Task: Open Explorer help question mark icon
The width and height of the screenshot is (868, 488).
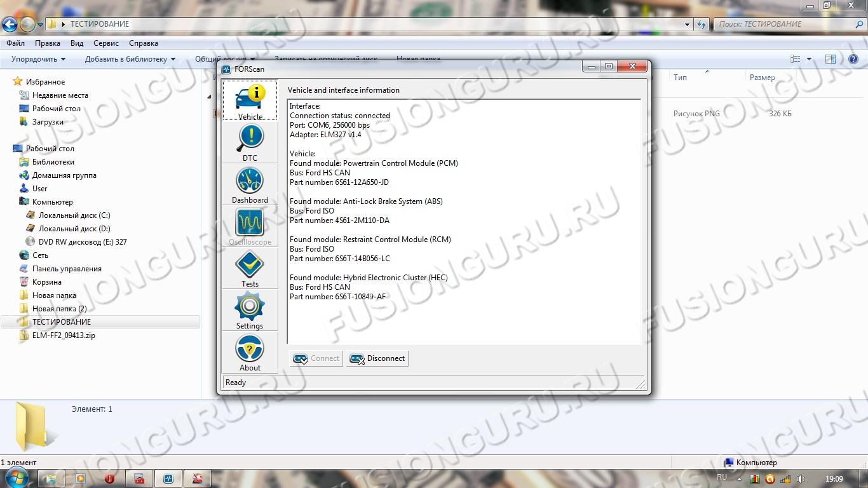Action: [853, 59]
